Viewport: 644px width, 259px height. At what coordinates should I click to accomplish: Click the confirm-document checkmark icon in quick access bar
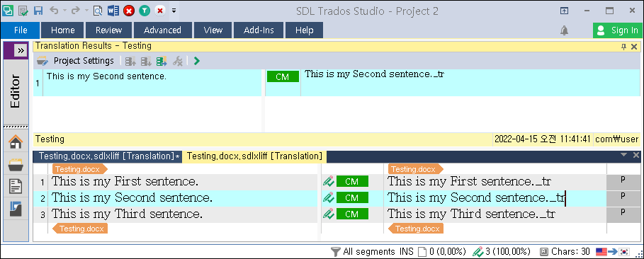[x=23, y=11]
